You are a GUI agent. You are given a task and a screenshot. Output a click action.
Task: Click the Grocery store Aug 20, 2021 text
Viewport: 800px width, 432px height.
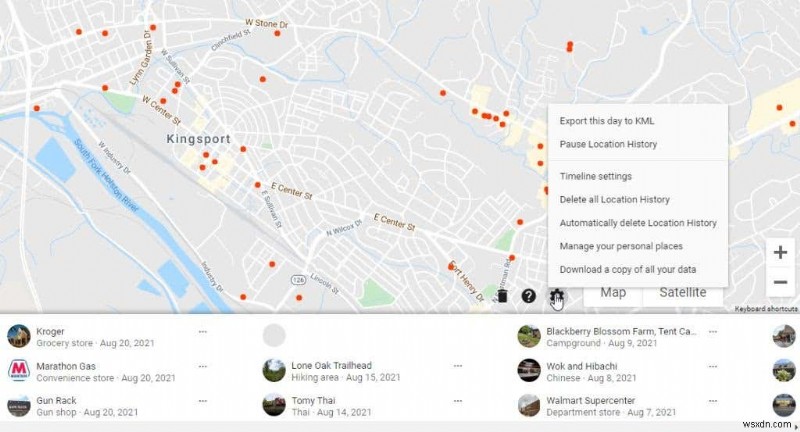pos(95,343)
